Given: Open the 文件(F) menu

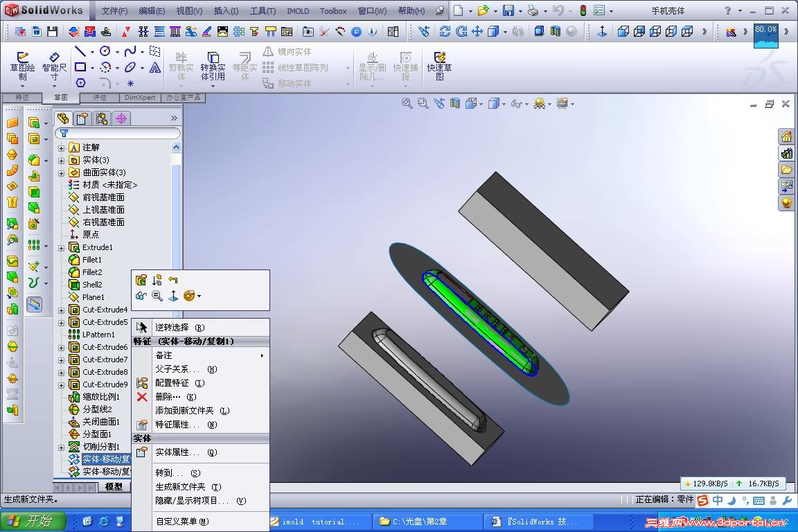Looking at the screenshot, I should coord(114,10).
